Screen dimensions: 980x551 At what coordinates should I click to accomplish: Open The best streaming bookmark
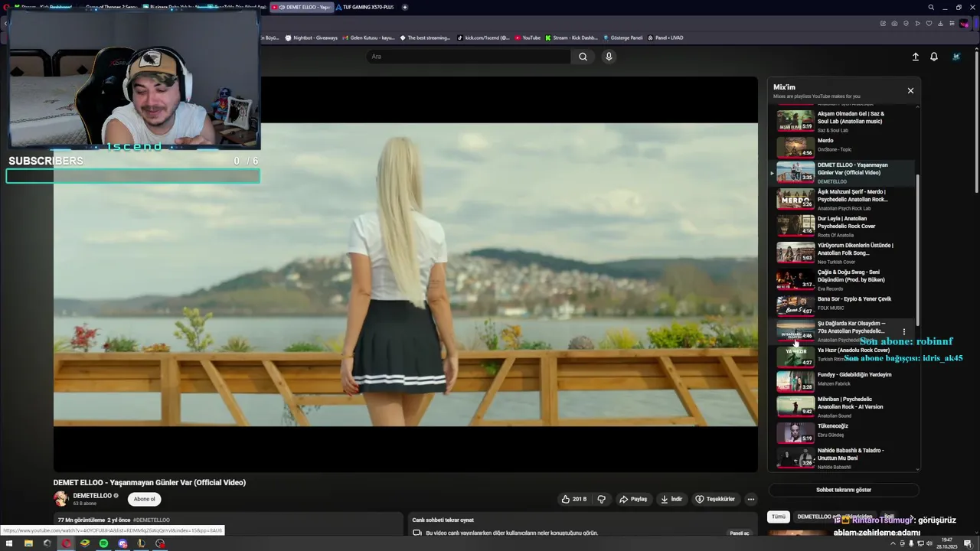425,37
